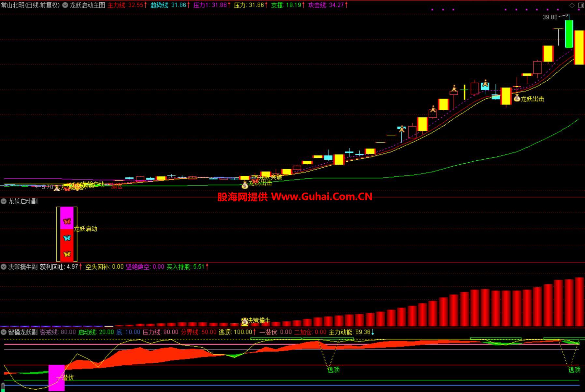
Task: Click the running-man icon on the cyan candle
Action: [x=485, y=83]
